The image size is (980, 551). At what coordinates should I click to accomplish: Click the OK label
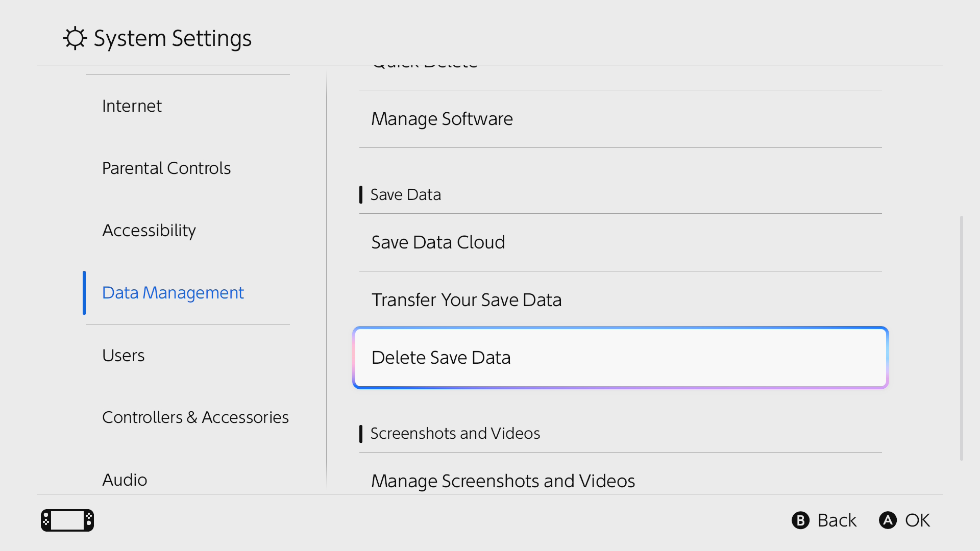point(917,520)
